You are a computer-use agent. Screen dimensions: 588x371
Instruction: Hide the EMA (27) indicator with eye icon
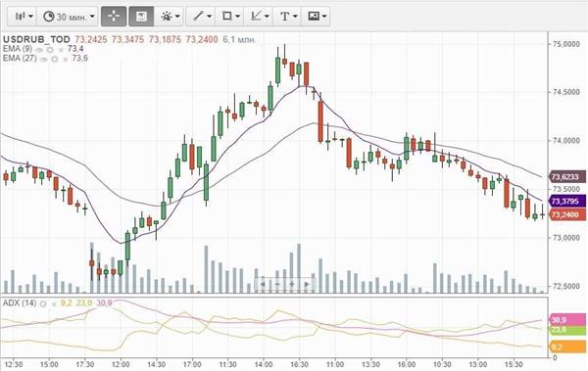(x=43, y=59)
